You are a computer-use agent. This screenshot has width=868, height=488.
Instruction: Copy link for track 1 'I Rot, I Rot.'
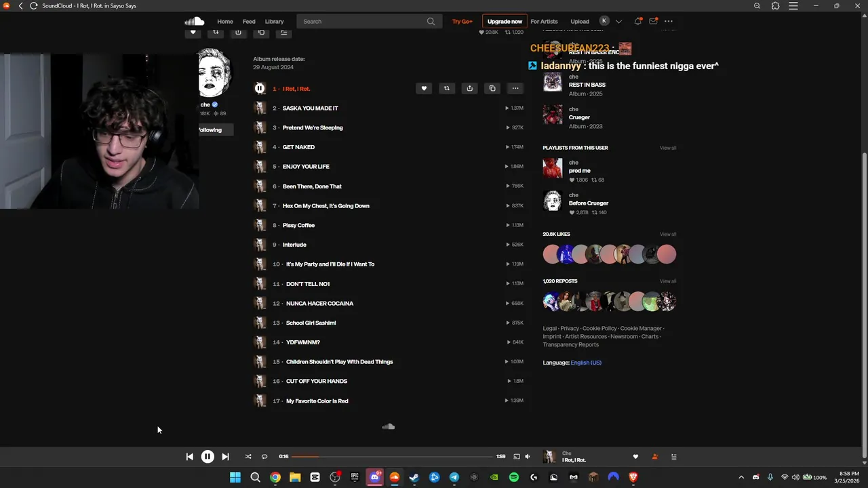492,88
